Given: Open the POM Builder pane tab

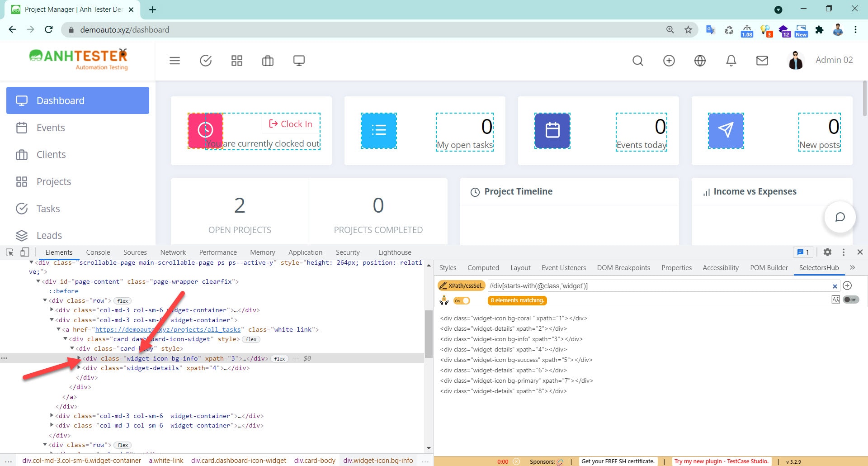Looking at the screenshot, I should click(x=769, y=268).
